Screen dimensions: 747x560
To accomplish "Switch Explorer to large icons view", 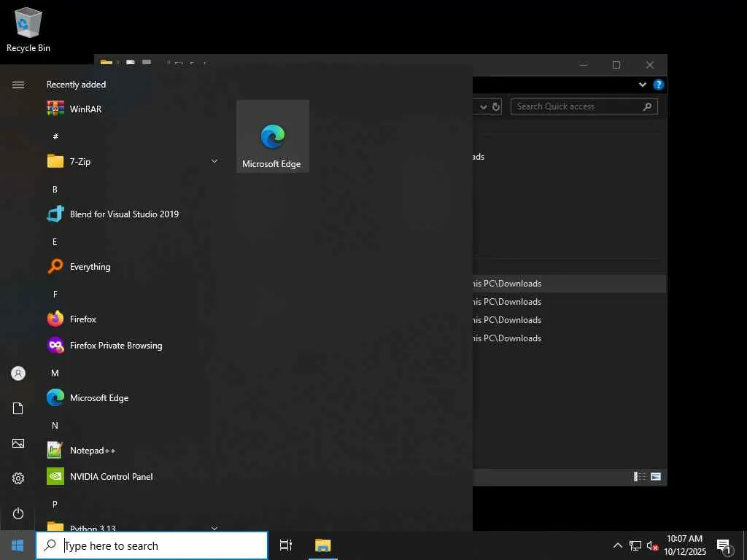I will coord(656,476).
